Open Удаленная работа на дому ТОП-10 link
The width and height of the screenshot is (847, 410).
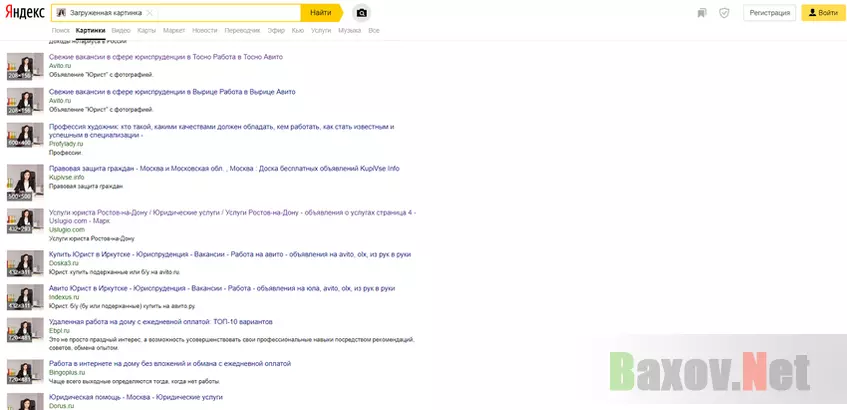pos(161,322)
